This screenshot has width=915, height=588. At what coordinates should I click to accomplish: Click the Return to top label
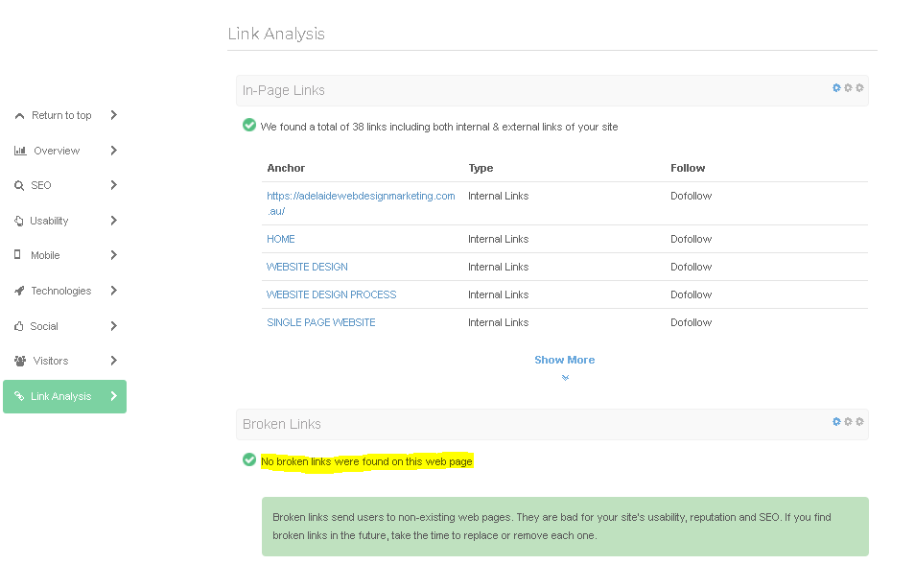point(61,115)
